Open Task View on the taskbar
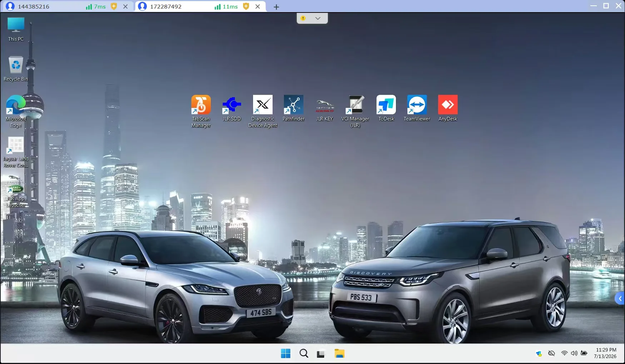The image size is (625, 364). (x=321, y=354)
